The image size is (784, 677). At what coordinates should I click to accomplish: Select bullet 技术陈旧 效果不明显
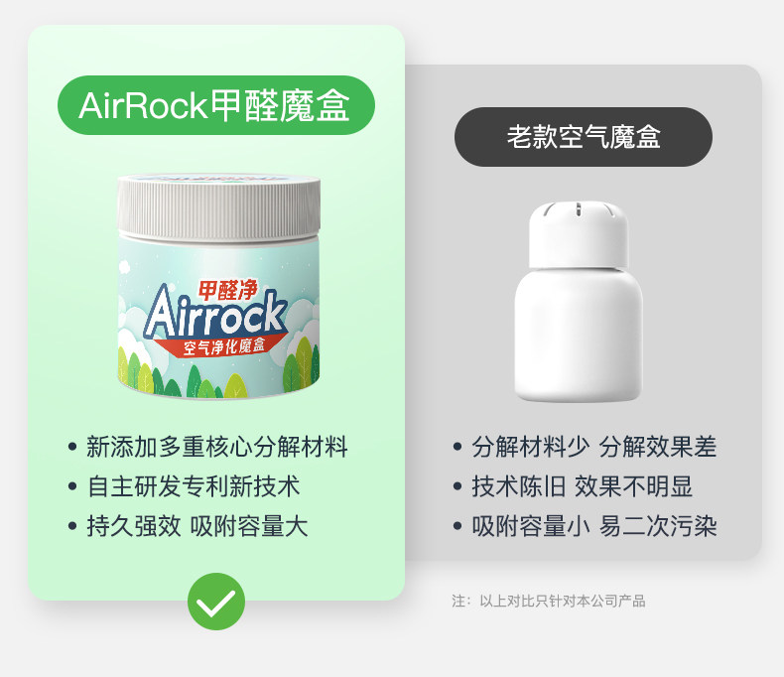(573, 486)
